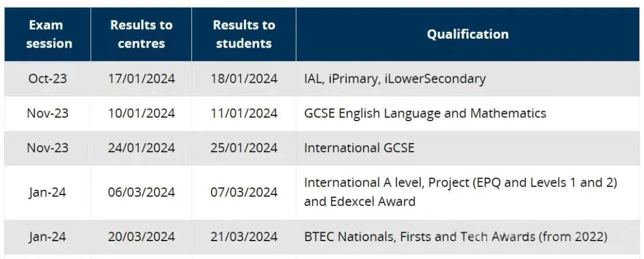Screen dimensions: 644x259
Task: Click the 24/01/2024 date cell
Action: coord(141,148)
